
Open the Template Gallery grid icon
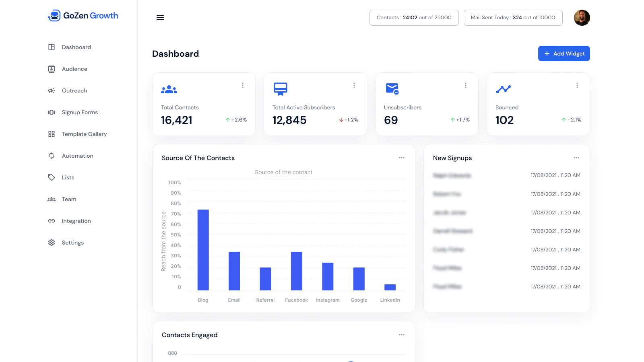(52, 134)
